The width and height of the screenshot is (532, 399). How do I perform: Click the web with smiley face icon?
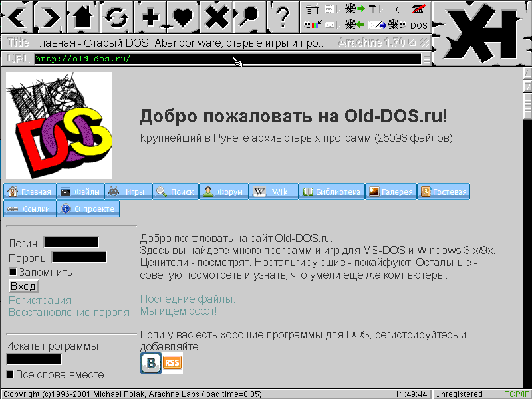396,25
